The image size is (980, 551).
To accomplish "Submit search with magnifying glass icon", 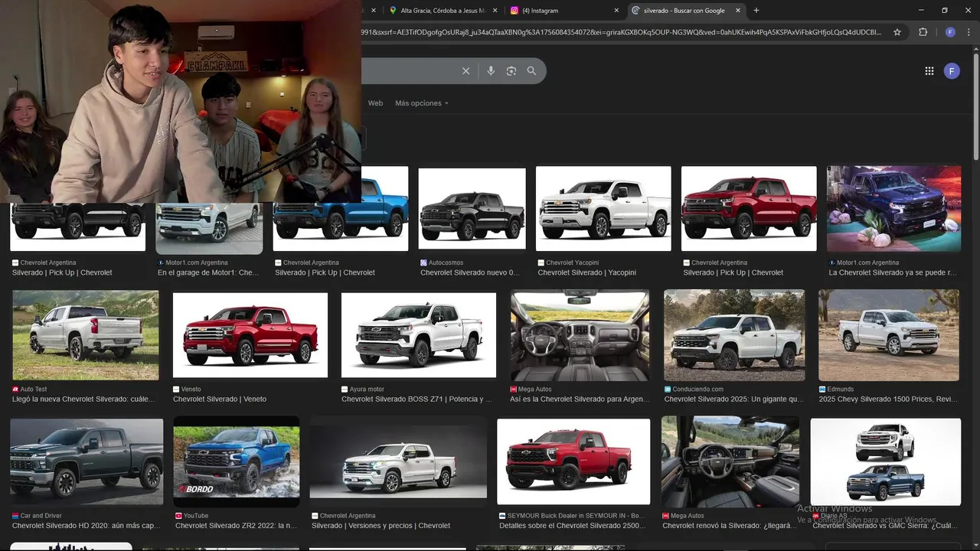I will coord(531,71).
